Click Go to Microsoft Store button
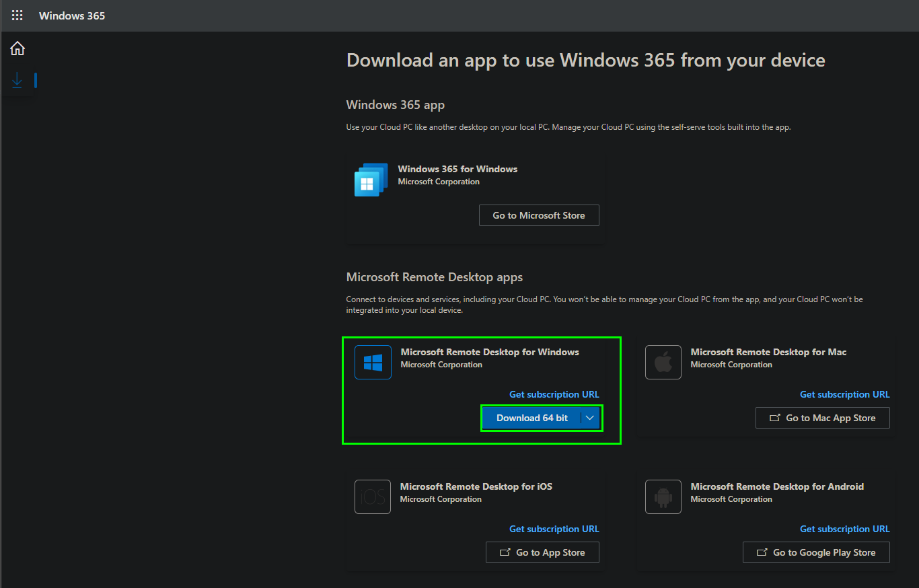This screenshot has height=588, width=919. click(x=539, y=215)
